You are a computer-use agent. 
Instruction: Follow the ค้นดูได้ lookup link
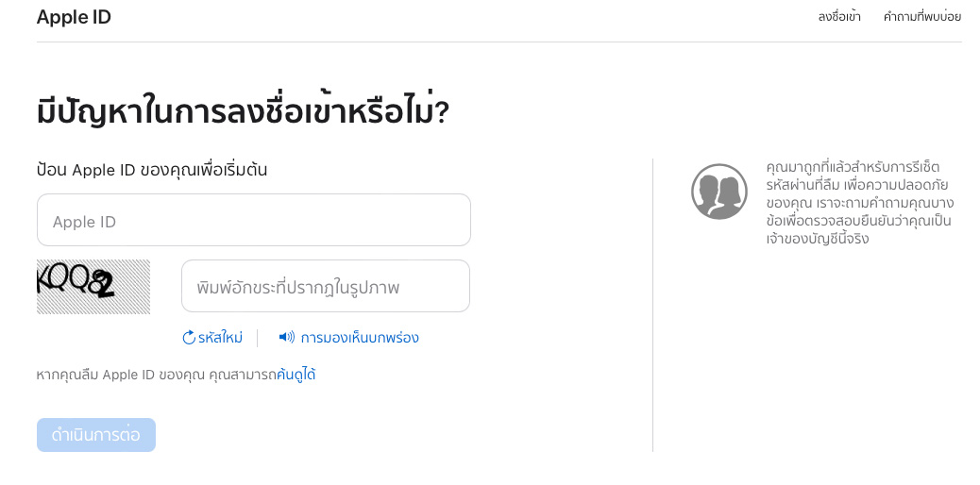pyautogui.click(x=296, y=375)
